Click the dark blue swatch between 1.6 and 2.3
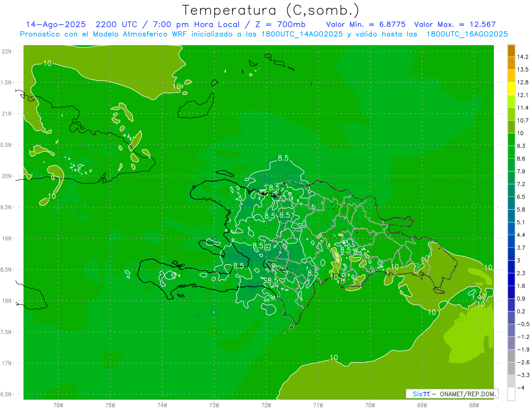 511,279
